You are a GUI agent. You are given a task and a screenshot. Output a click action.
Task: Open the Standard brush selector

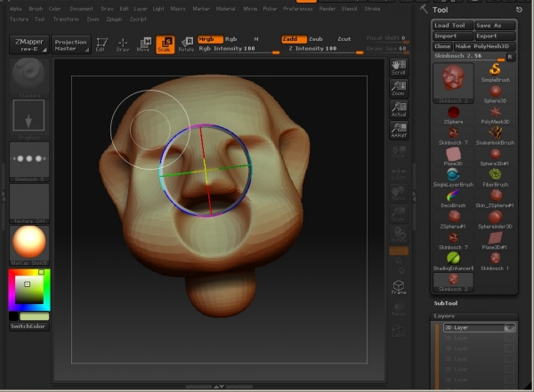pos(29,77)
